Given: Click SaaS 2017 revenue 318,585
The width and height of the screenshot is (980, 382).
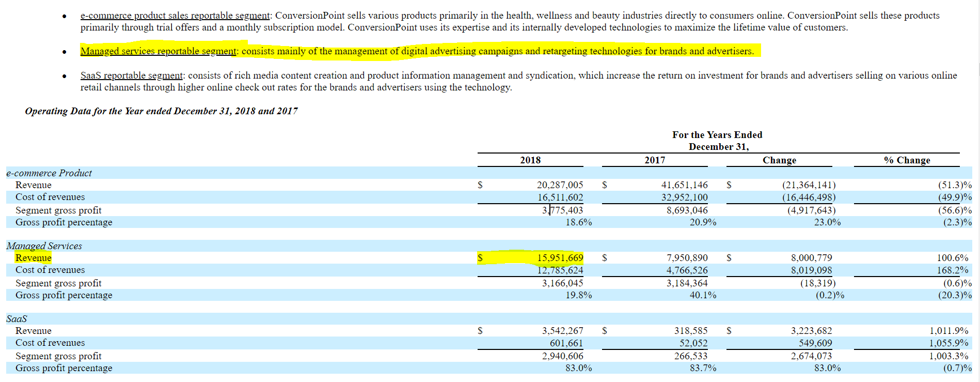Looking at the screenshot, I should [691, 331].
